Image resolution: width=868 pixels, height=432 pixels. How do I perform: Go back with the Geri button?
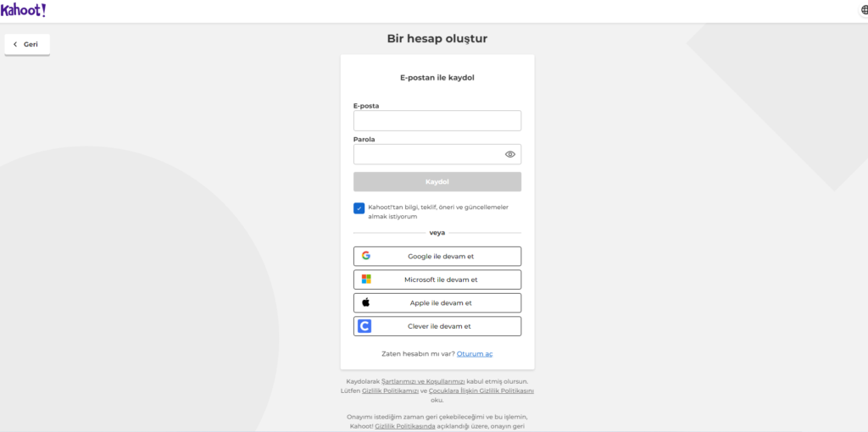tap(27, 44)
